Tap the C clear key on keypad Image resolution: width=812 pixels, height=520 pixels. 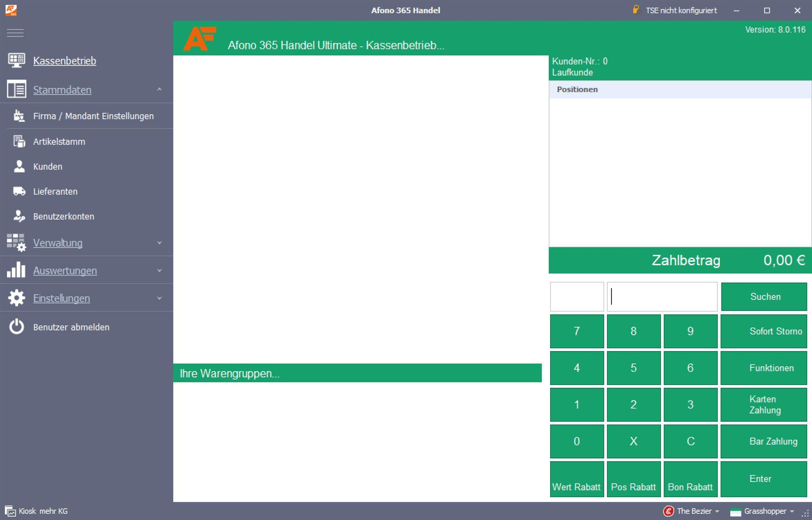[691, 441]
